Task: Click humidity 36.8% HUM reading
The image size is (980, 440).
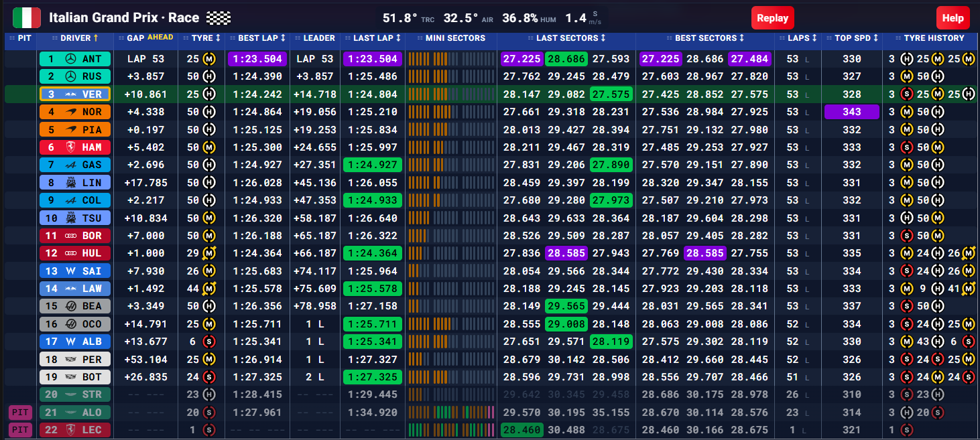Action: (x=530, y=18)
